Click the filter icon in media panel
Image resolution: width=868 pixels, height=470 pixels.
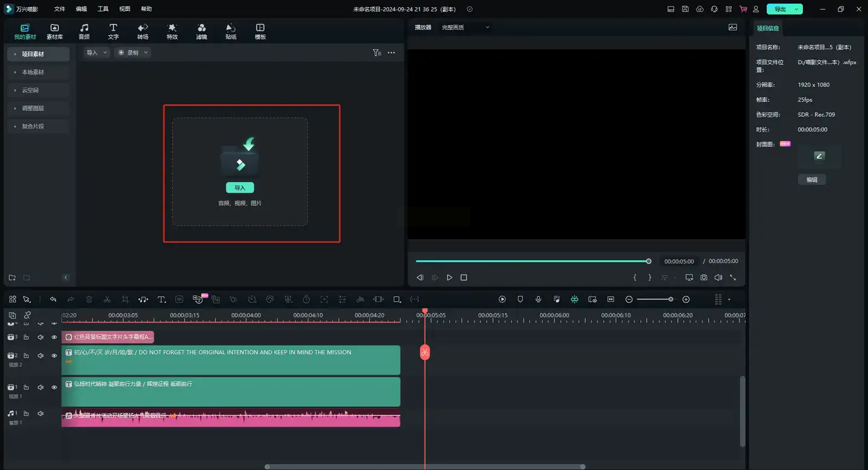click(377, 53)
